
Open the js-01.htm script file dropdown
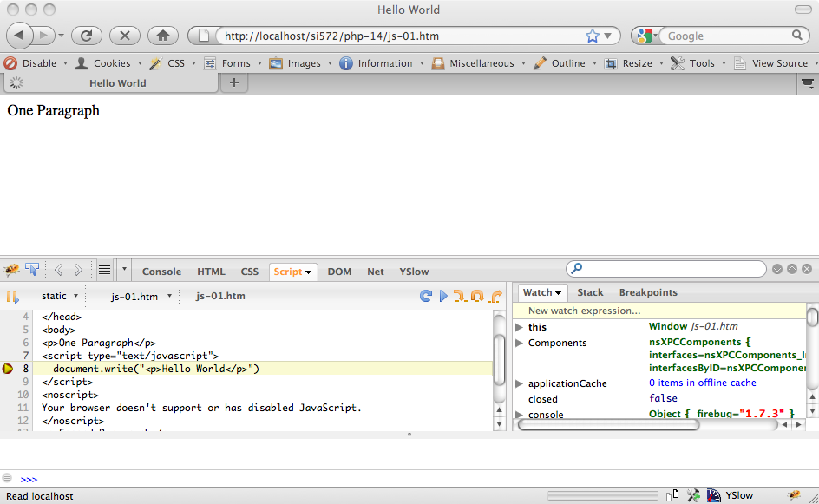141,297
